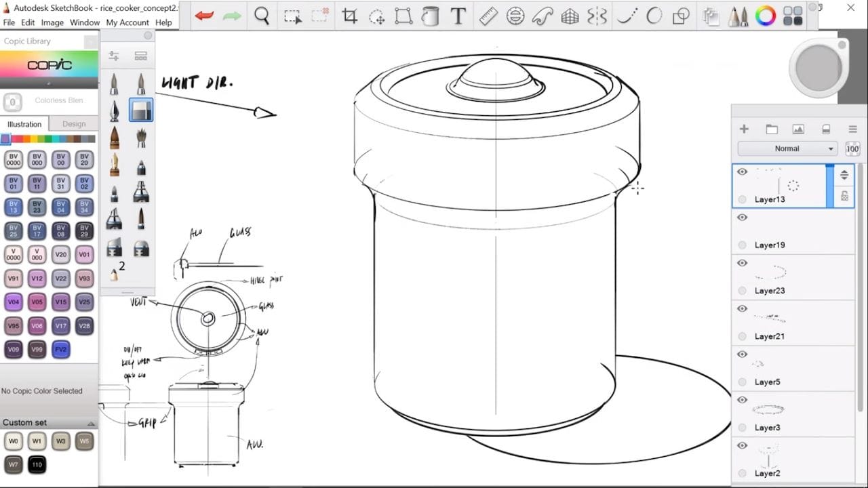The width and height of the screenshot is (868, 488).
Task: Open the Perspective Guides tool
Action: 570,16
